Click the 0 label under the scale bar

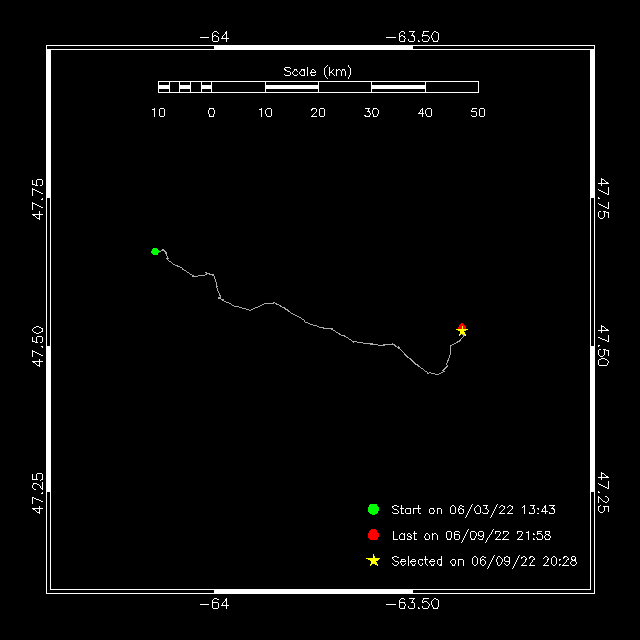[x=211, y=113]
